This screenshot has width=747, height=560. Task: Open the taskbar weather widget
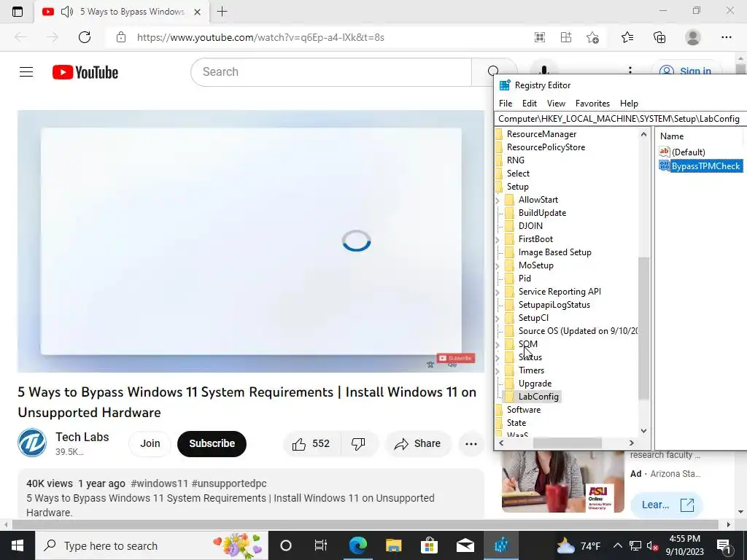coord(578,545)
